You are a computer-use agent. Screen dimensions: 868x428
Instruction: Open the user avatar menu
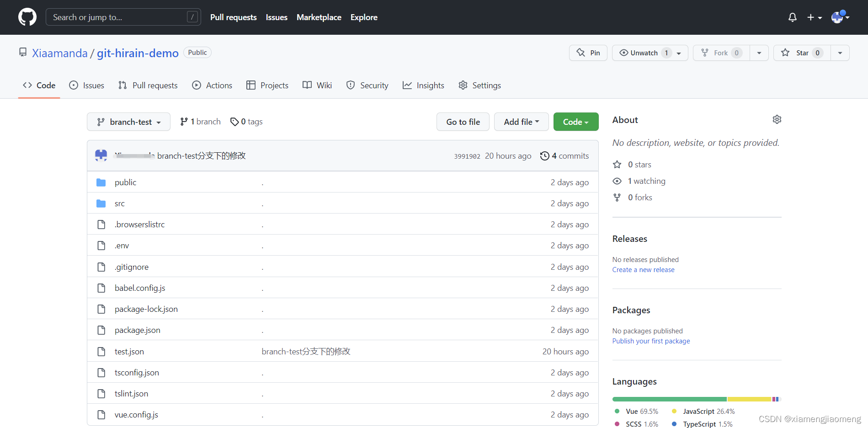840,17
